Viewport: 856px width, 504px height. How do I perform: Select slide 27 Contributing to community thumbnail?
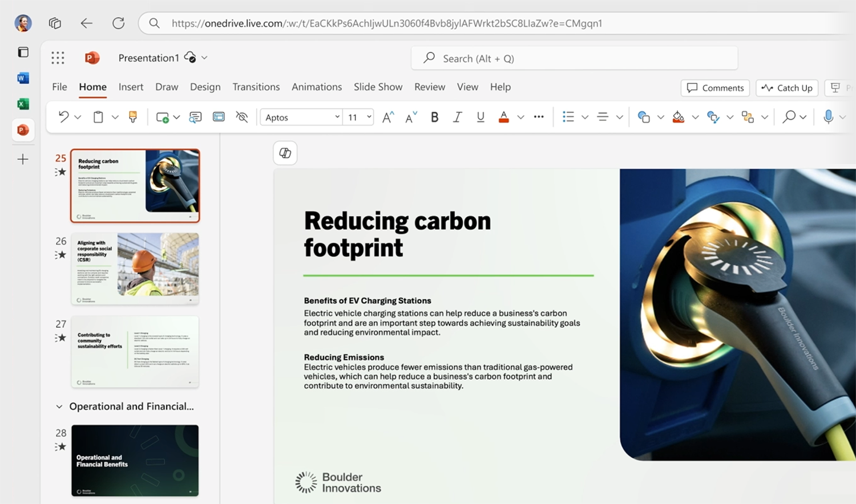coord(135,352)
